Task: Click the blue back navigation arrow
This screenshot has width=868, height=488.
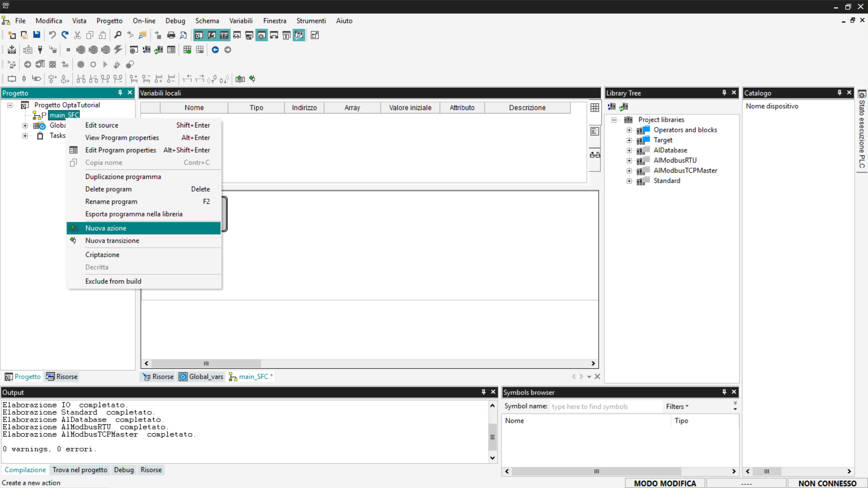Action: (x=215, y=50)
